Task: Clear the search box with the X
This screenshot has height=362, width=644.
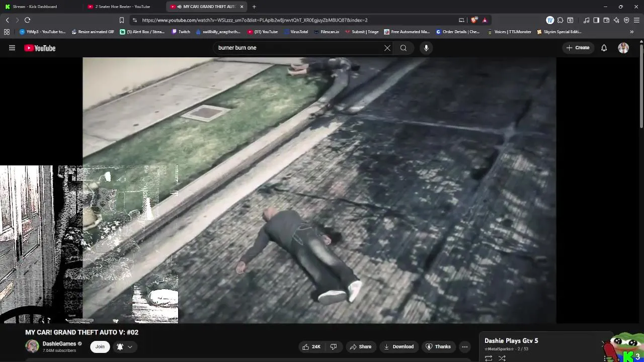Action: click(x=387, y=48)
